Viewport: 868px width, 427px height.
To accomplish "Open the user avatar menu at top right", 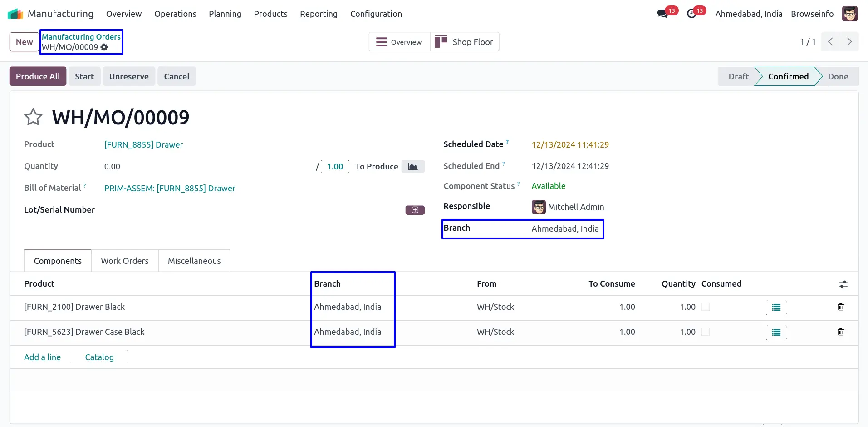I will tap(849, 14).
